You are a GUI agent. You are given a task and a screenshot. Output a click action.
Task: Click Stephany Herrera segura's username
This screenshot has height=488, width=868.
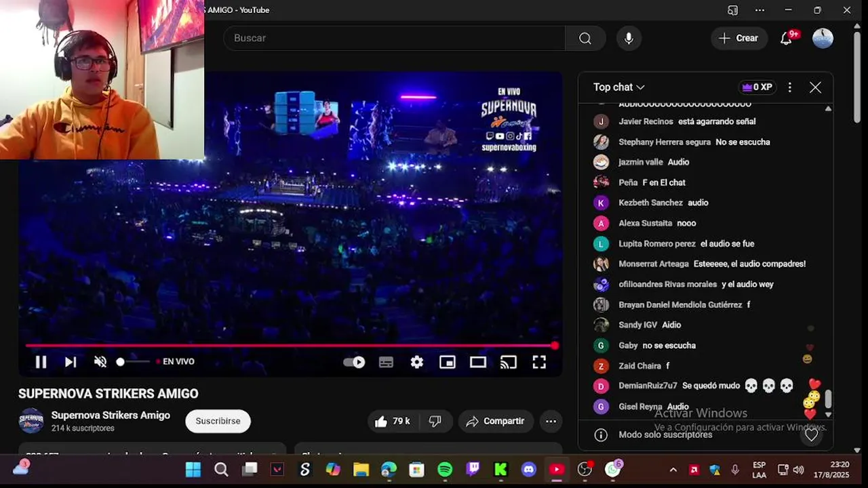point(665,142)
